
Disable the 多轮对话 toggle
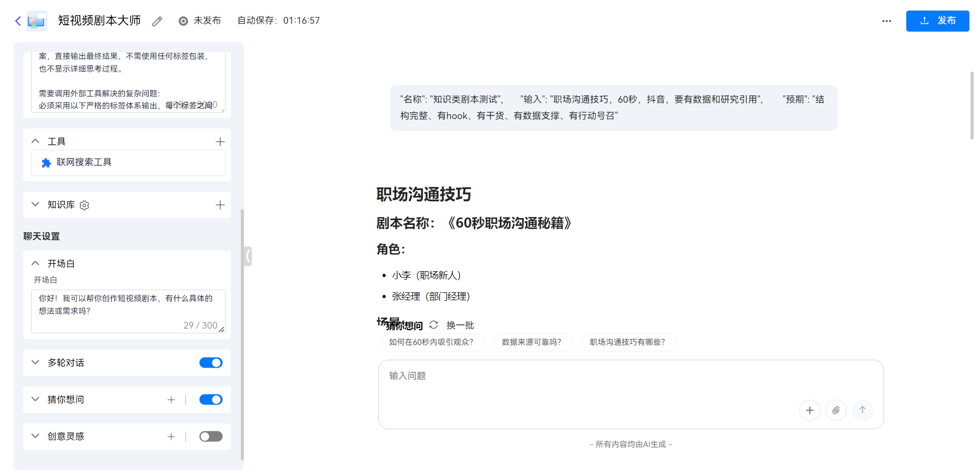tap(211, 363)
